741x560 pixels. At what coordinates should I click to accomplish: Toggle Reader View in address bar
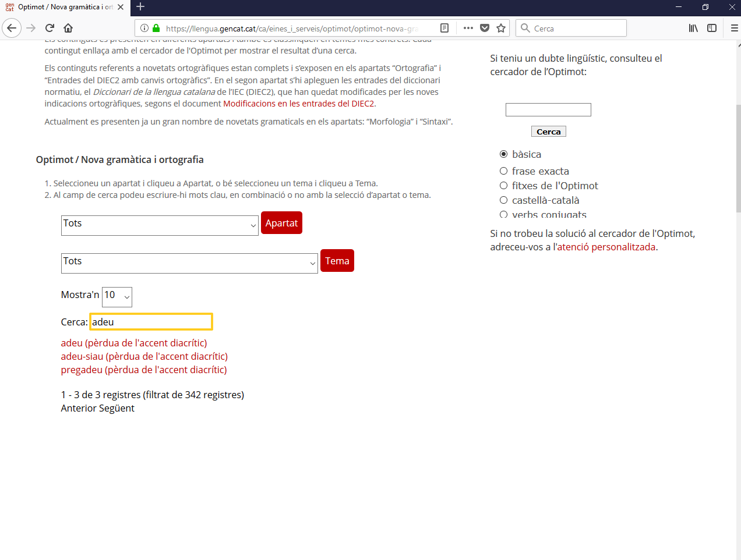pyautogui.click(x=444, y=28)
